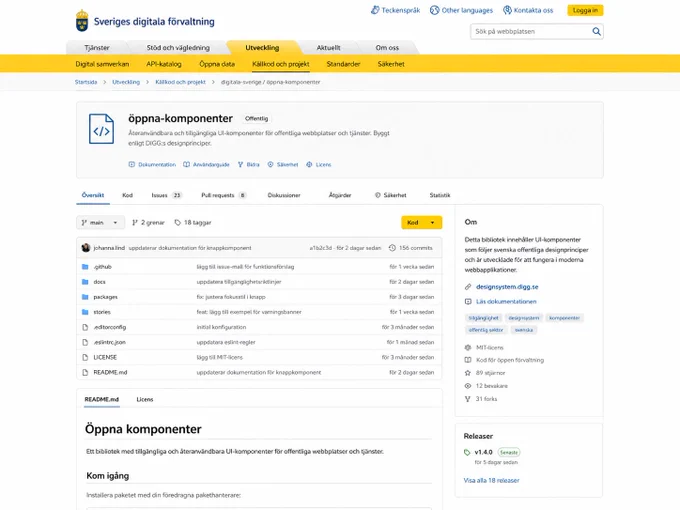Select the Om oss main tab
The height and width of the screenshot is (510, 680).
pos(387,48)
